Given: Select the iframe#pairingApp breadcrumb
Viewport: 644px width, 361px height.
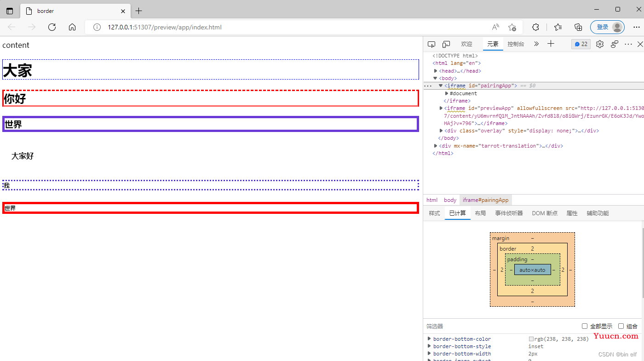Looking at the screenshot, I should pyautogui.click(x=486, y=200).
